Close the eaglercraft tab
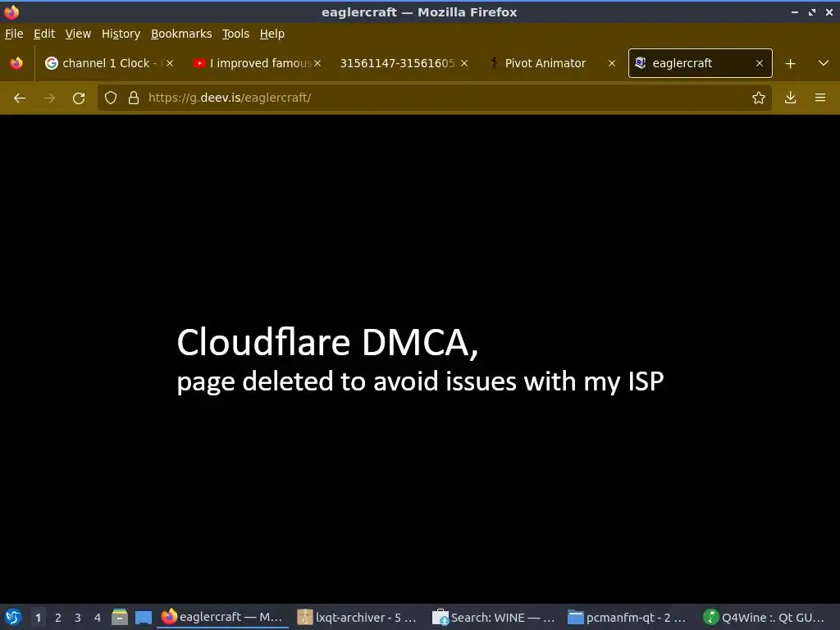This screenshot has height=630, width=840. point(759,63)
